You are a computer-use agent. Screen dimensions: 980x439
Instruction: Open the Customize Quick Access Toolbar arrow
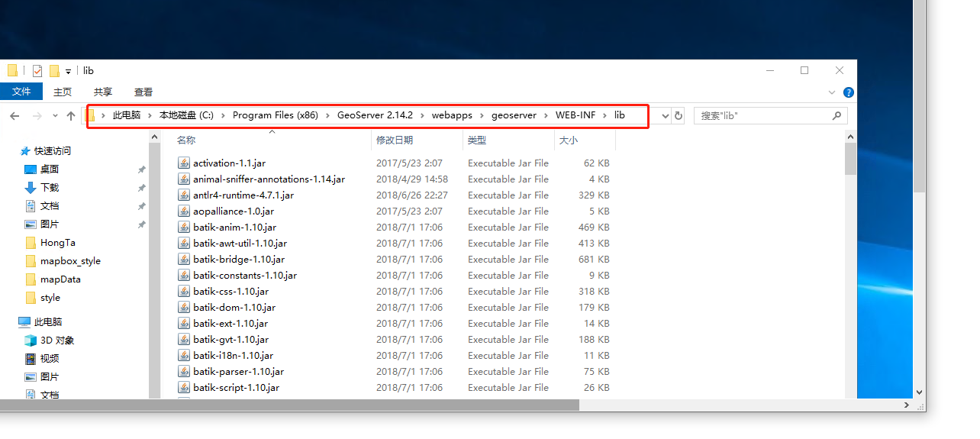(x=68, y=71)
